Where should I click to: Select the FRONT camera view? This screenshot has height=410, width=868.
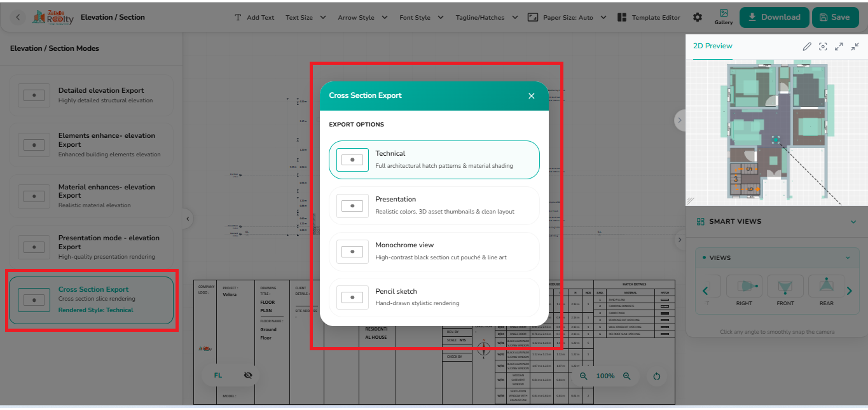coord(785,291)
